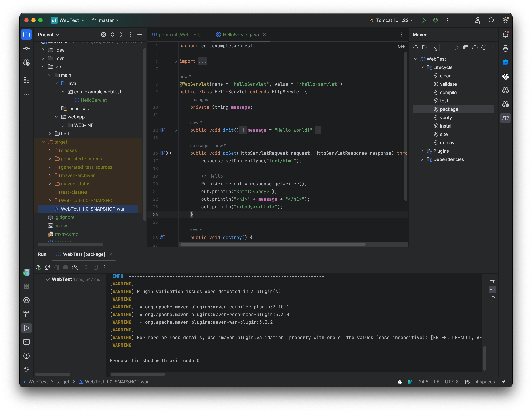Run a Maven goal via the green play icon
The width and height of the screenshot is (532, 413).
pos(457,48)
